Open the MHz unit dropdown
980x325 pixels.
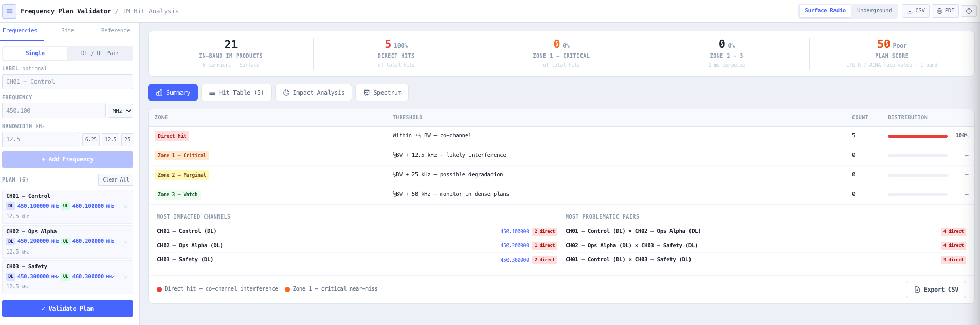coord(120,111)
